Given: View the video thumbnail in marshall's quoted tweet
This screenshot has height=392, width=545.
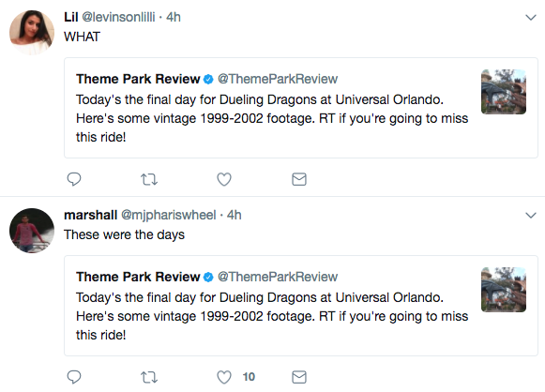Looking at the screenshot, I should [504, 290].
